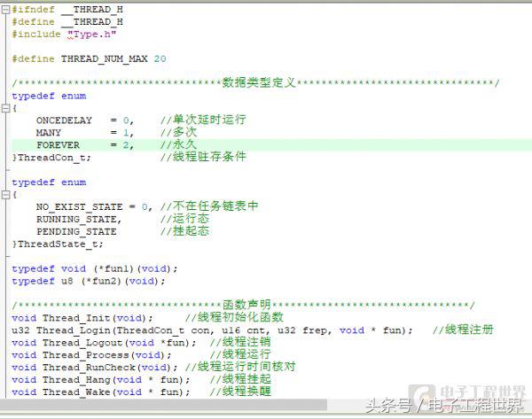Click RUNNING_STATE enum member
This screenshot has height=419, width=532.
pos(76,220)
